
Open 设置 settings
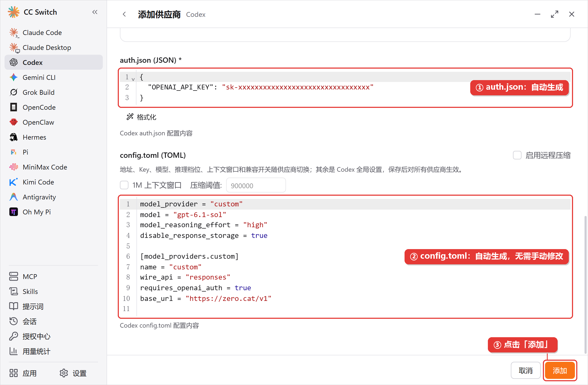(x=73, y=373)
